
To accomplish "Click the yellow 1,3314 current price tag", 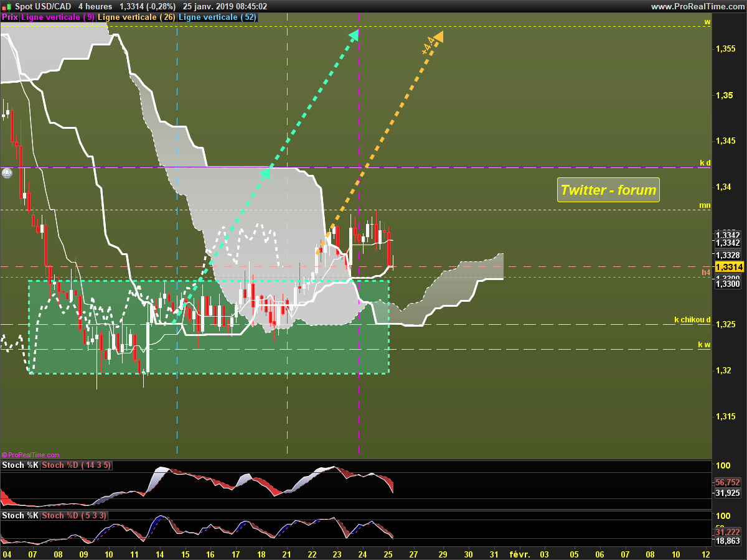I will [x=729, y=267].
